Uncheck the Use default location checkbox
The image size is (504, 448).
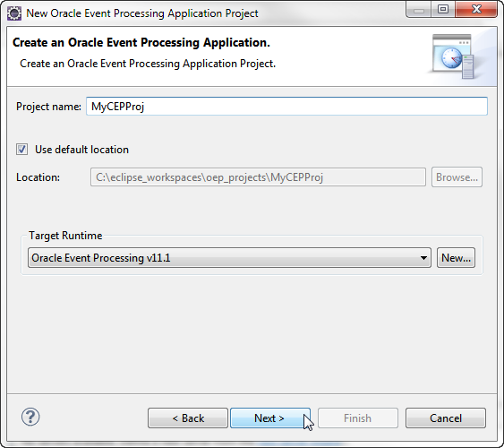[x=21, y=150]
